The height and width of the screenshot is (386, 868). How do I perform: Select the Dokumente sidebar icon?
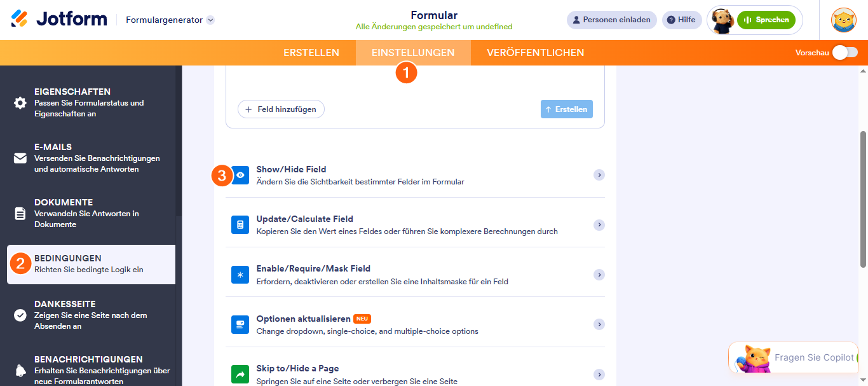(20, 213)
